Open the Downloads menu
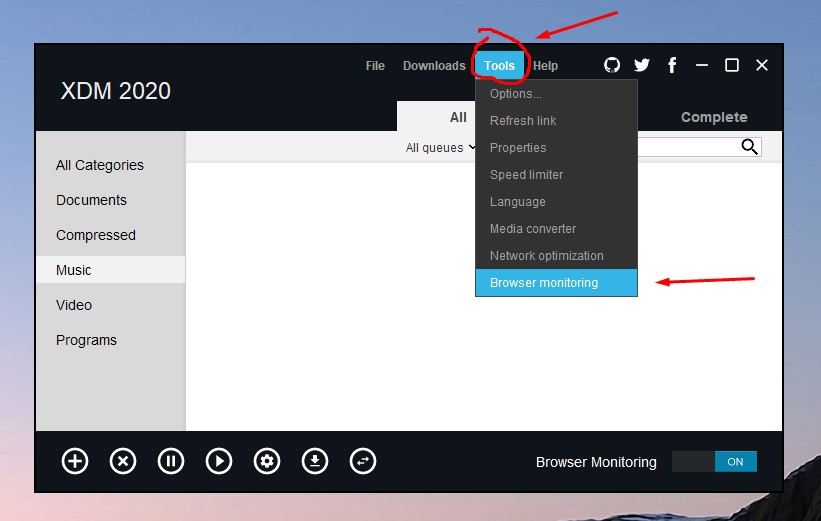 [434, 65]
